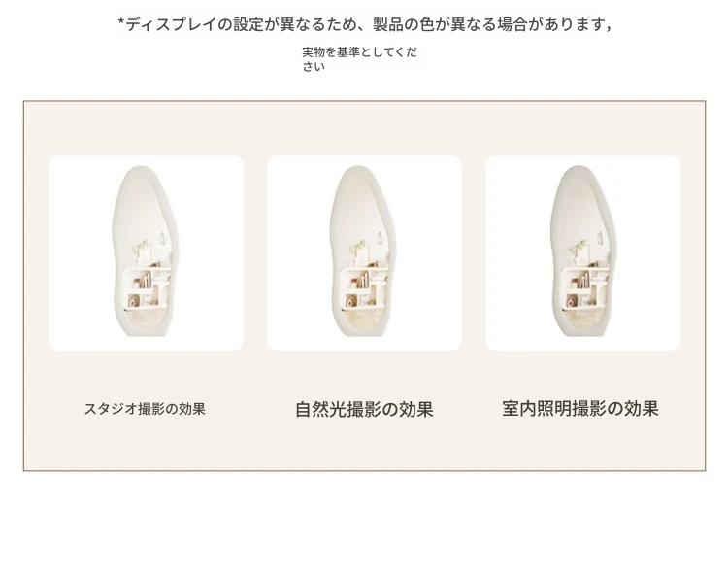Viewport: 728px width, 570px height.
Task: Select the スタジオ撮影の効果 label
Action: click(145, 409)
